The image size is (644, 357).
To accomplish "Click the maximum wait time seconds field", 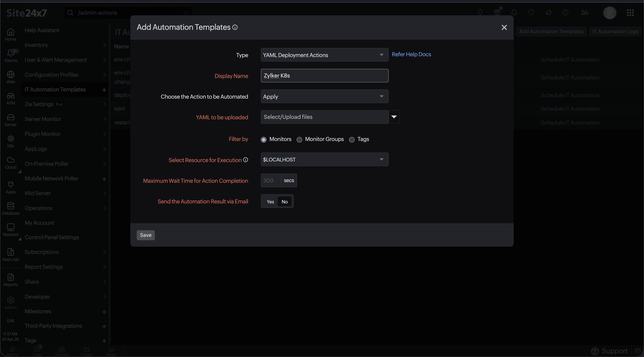I will (271, 180).
